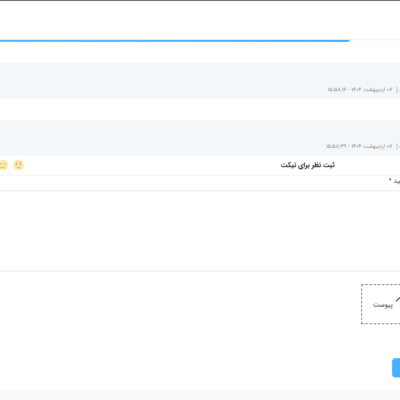
Task: Click the blue progress bar at top
Action: [x=175, y=41]
